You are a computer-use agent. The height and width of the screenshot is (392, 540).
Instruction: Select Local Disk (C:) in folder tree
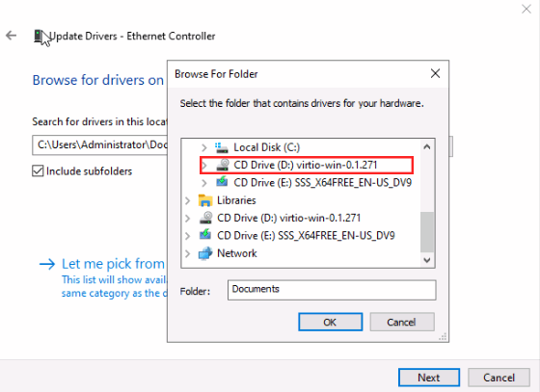tap(267, 147)
